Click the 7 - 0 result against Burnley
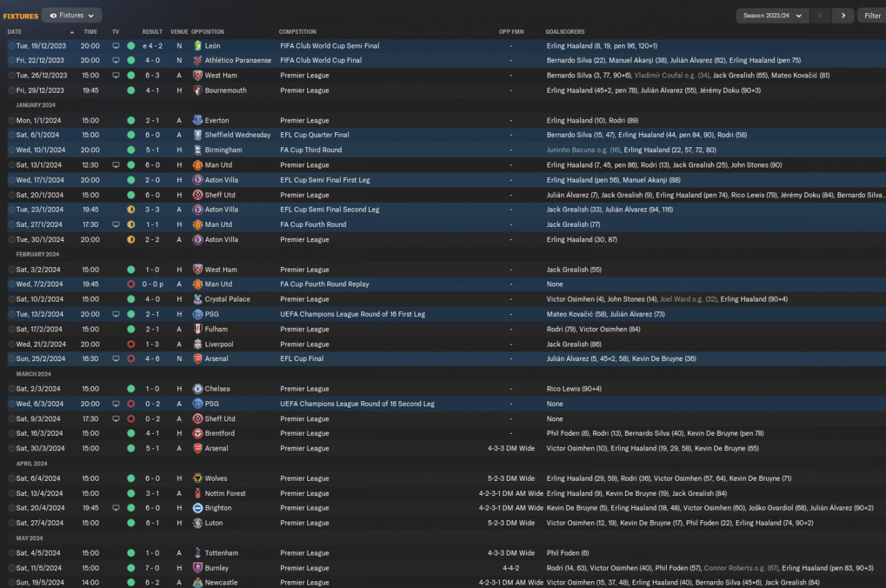 click(x=152, y=568)
